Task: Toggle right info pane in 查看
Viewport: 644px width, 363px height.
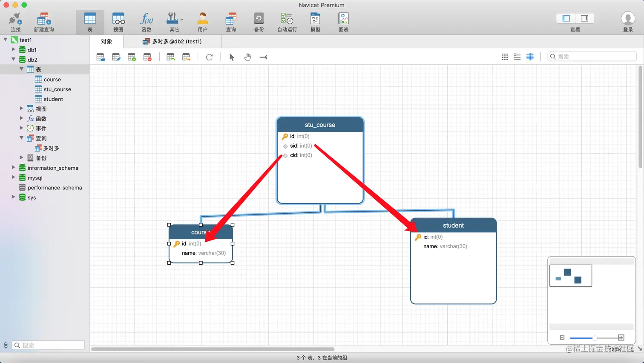Action: point(584,18)
